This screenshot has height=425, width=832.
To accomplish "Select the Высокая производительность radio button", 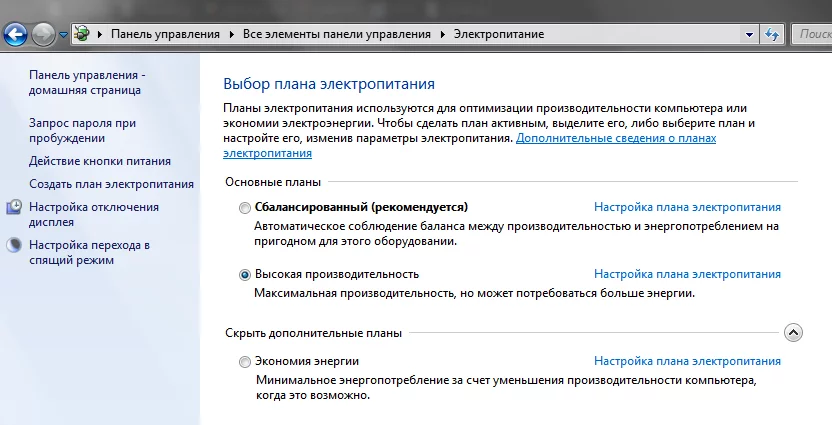I will click(246, 274).
